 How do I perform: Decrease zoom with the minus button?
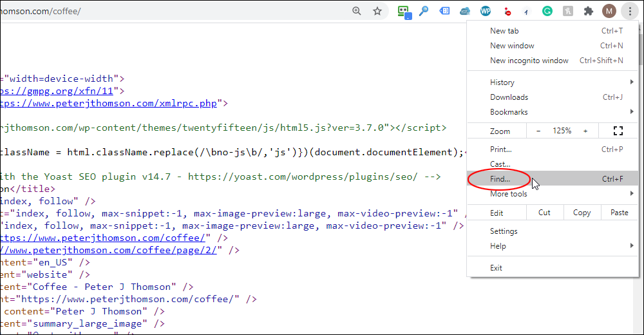pyautogui.click(x=538, y=131)
